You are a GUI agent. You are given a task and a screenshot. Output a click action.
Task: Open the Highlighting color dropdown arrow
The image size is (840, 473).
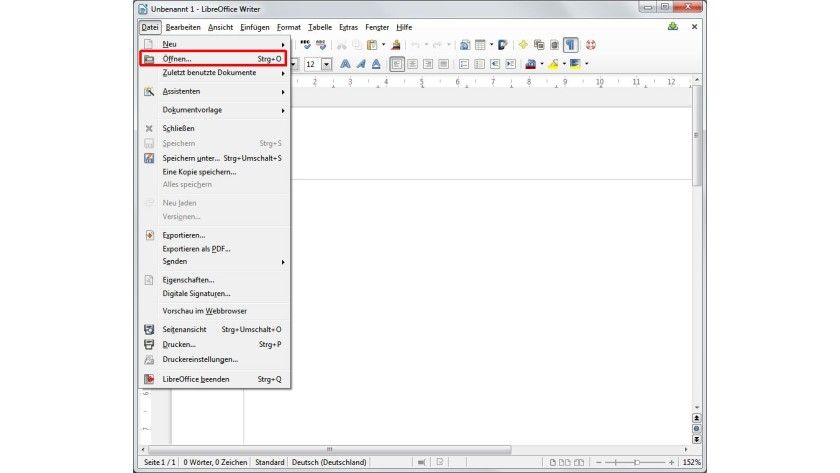click(564, 64)
